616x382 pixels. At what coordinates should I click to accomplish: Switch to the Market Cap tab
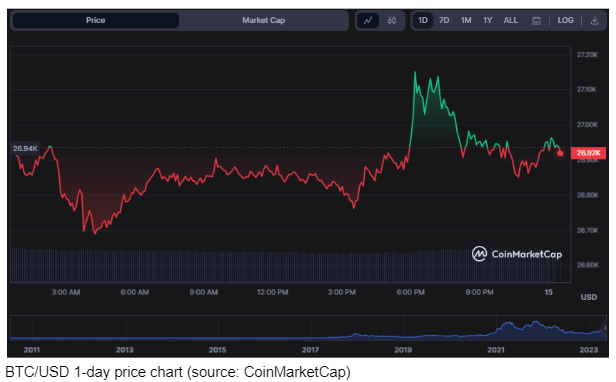pyautogui.click(x=263, y=20)
